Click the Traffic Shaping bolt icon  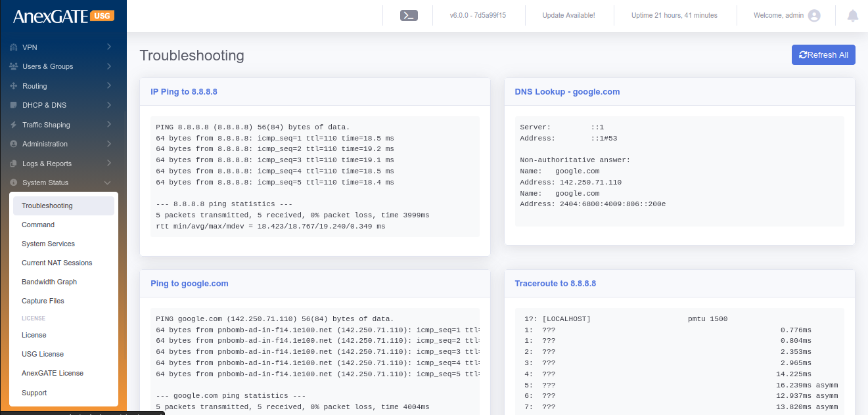(x=13, y=125)
